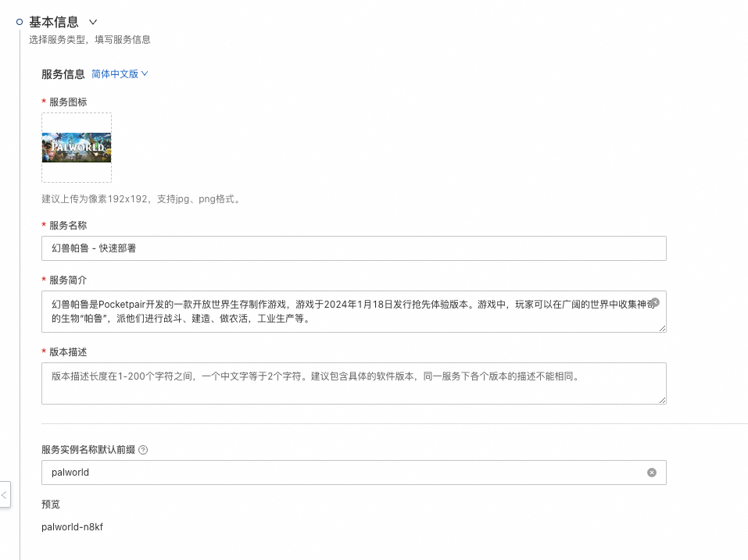Viewport: 748px width, 560px height.
Task: Clear the palworld prefix with the X icon
Action: (x=652, y=473)
